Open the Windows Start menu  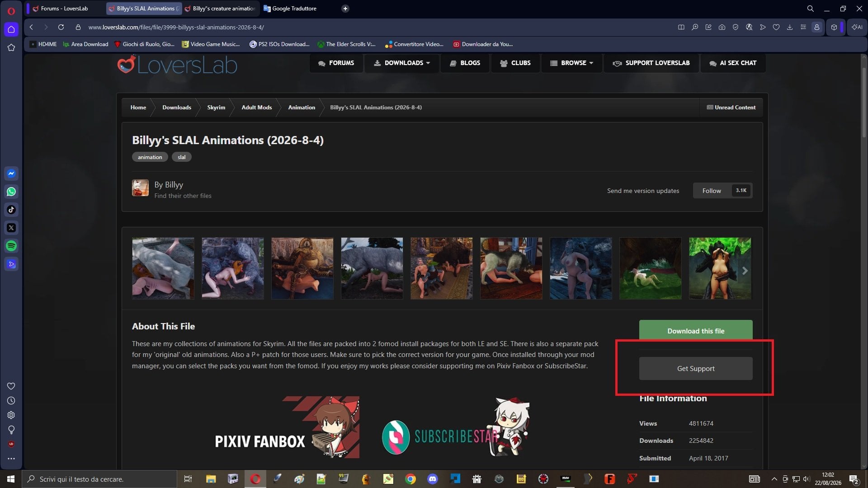pos(11,479)
